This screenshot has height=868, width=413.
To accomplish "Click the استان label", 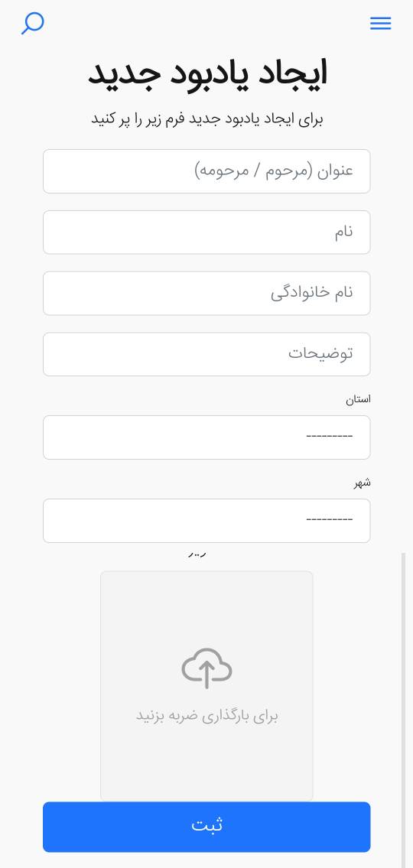I will [358, 398].
